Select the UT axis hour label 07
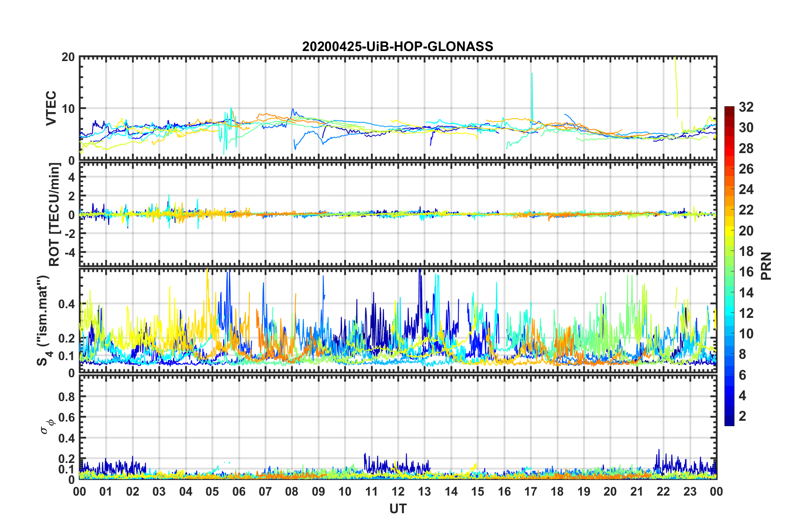The height and width of the screenshot is (532, 796). coord(265,491)
